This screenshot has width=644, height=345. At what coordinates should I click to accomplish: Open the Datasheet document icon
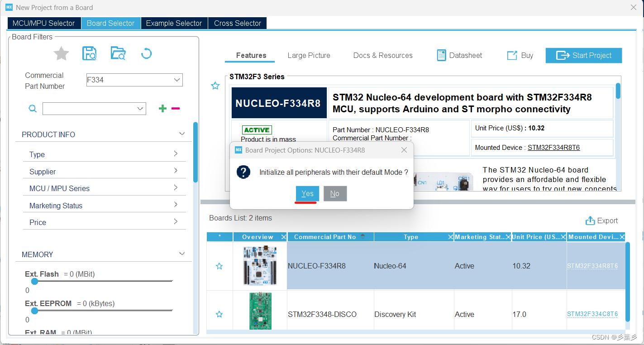(441, 55)
